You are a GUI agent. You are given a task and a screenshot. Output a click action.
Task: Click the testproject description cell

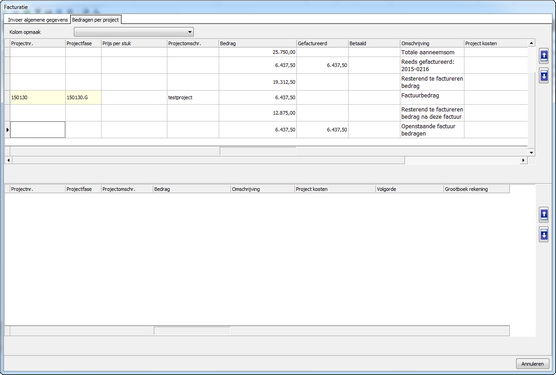coord(193,97)
